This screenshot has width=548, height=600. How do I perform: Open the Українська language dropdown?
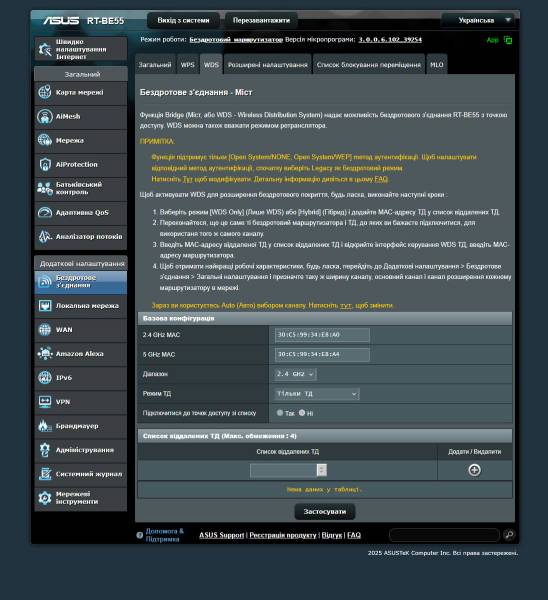479,20
